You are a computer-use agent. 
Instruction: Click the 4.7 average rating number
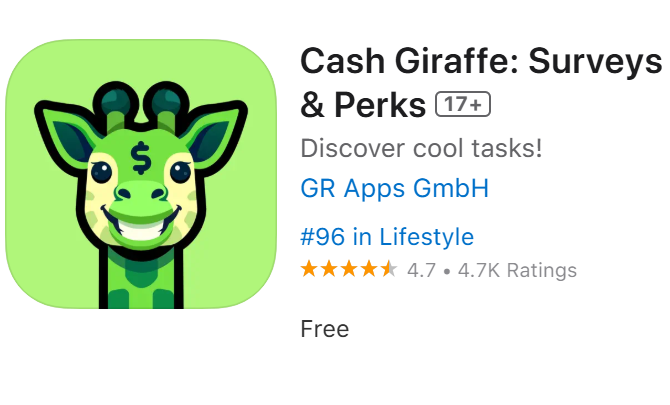pos(421,270)
